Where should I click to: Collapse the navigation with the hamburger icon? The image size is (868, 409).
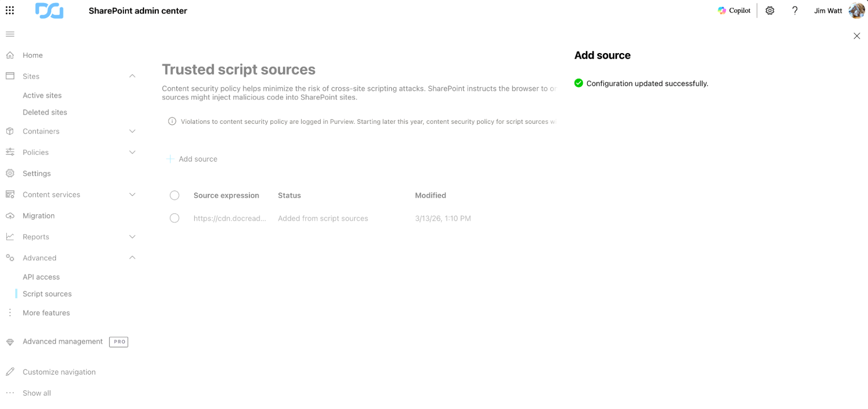tap(10, 34)
